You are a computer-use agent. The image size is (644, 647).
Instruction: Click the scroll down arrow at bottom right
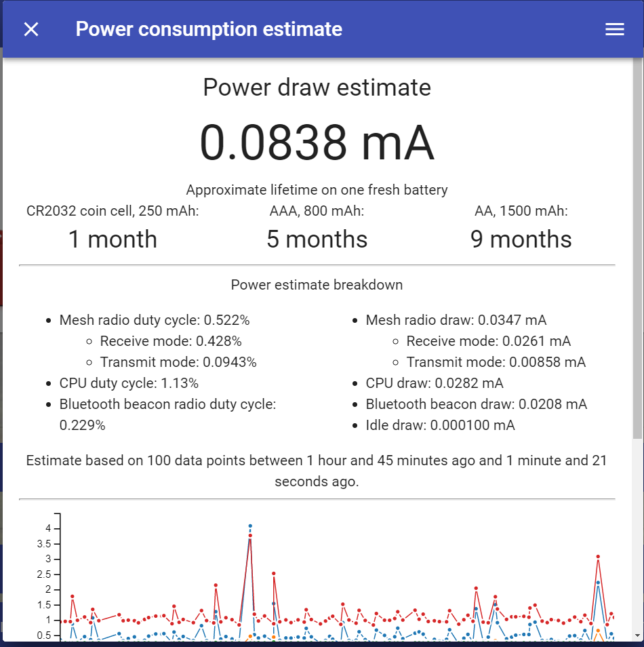(x=638, y=636)
